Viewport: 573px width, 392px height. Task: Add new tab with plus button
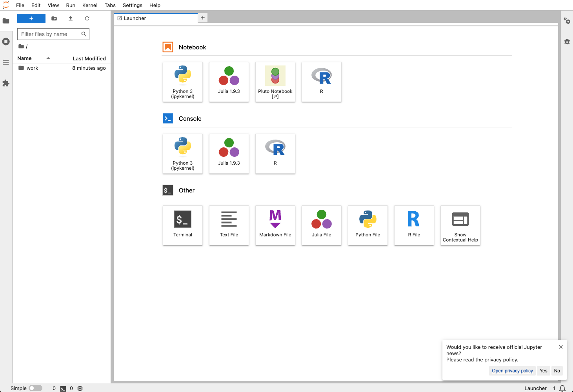[203, 18]
